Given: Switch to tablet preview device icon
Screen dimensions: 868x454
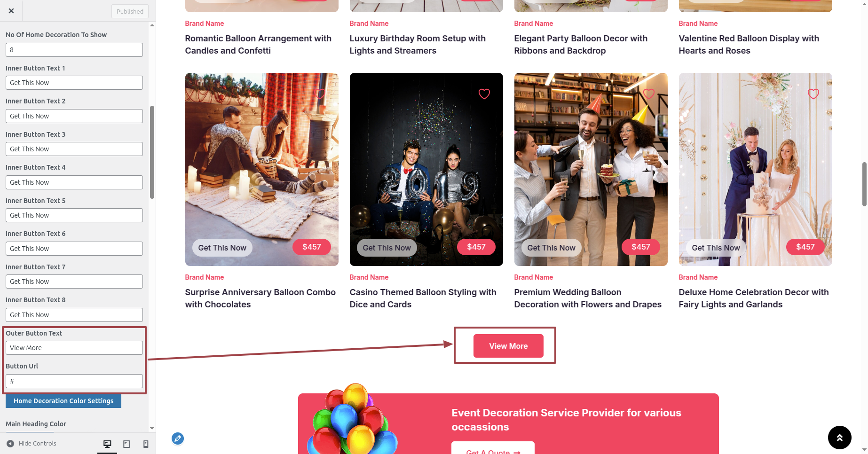Looking at the screenshot, I should click(126, 444).
